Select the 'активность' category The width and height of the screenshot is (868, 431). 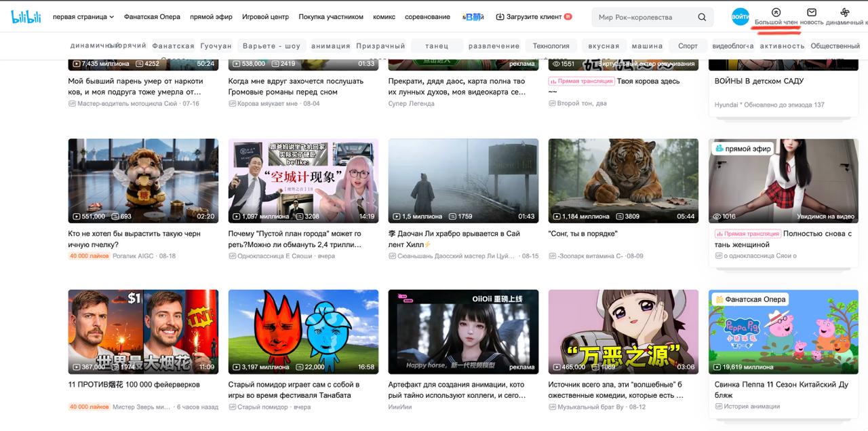click(x=783, y=46)
